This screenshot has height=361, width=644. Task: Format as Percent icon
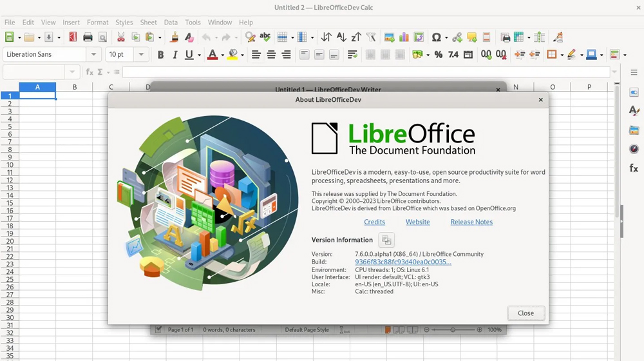(x=438, y=54)
